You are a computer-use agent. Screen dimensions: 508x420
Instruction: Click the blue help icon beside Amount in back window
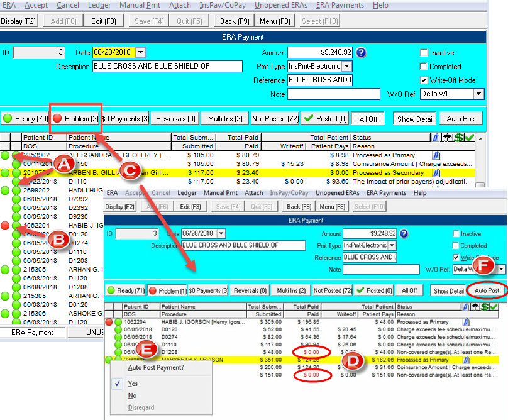tap(362, 53)
